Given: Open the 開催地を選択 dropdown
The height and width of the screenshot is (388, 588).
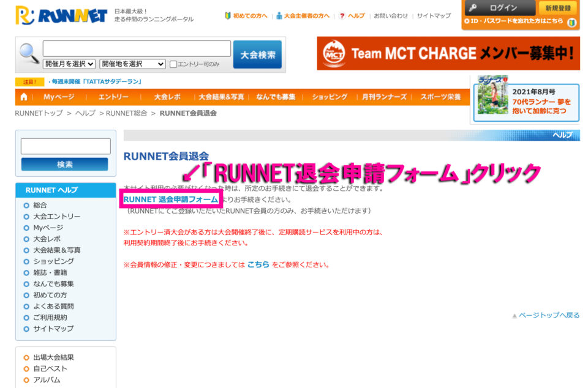Looking at the screenshot, I should click(132, 64).
